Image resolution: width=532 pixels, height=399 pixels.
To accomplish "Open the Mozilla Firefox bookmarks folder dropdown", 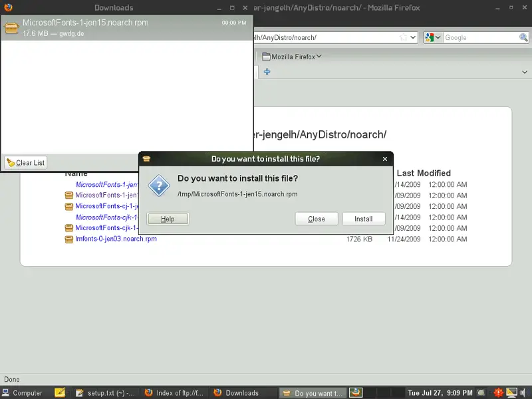I will tap(292, 57).
